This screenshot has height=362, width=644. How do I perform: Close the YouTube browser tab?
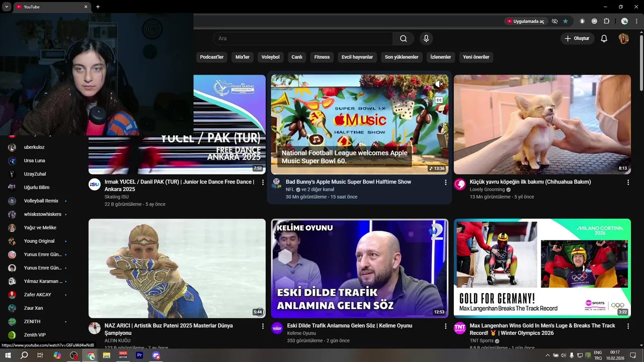(86, 7)
